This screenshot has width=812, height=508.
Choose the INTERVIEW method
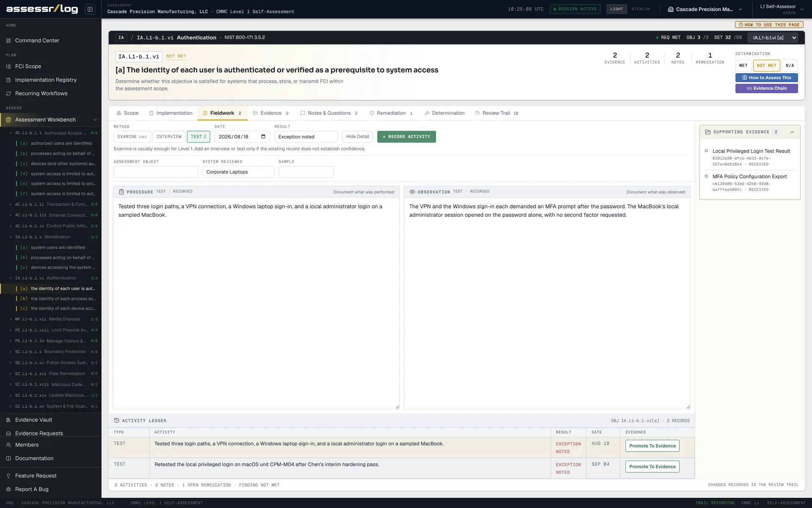(169, 137)
